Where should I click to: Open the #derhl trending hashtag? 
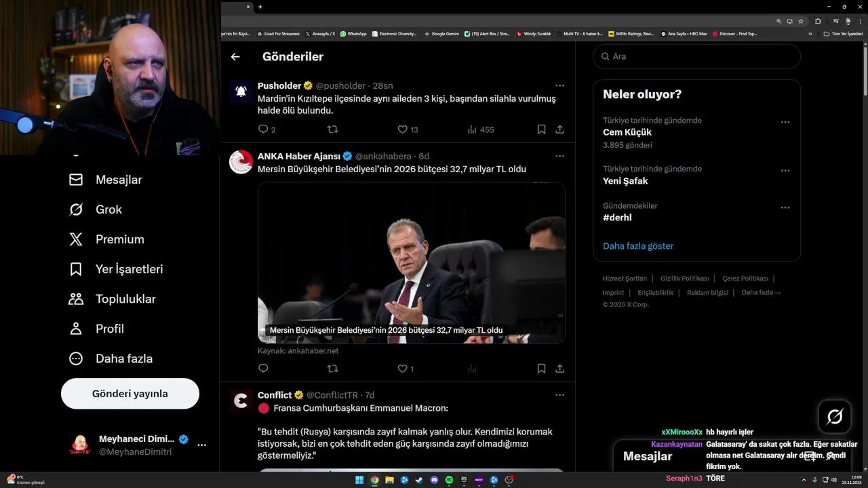[x=617, y=218]
